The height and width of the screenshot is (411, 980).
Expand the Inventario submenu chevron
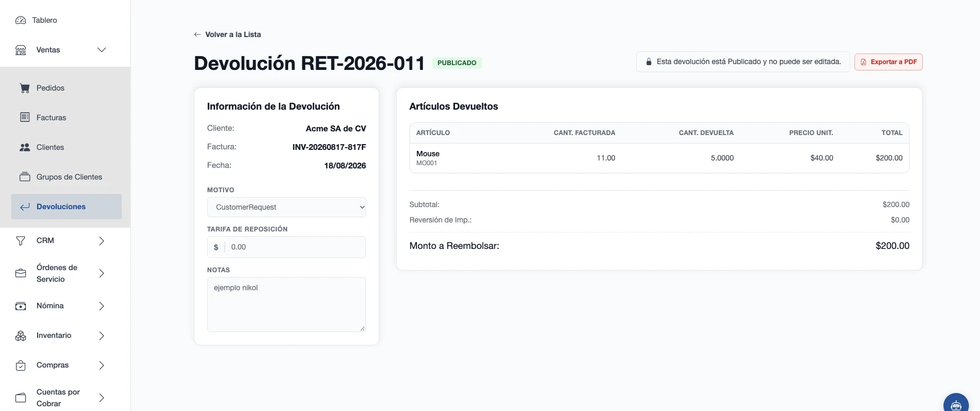click(x=102, y=336)
